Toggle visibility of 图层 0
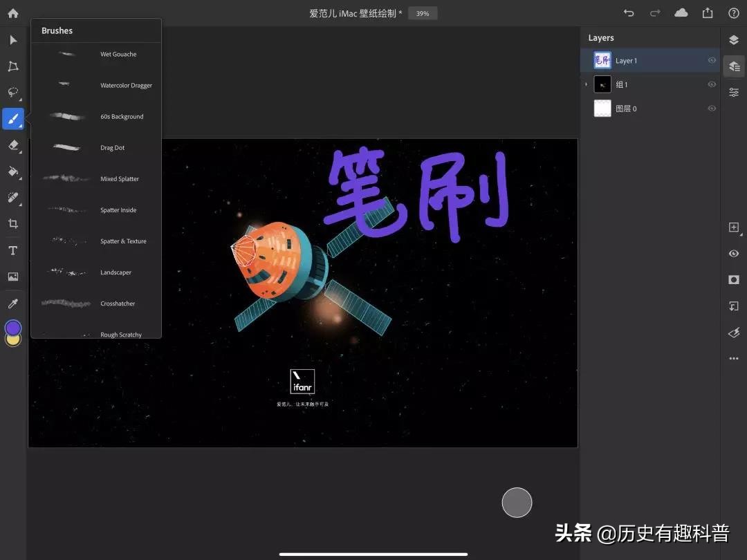The width and height of the screenshot is (747, 560). click(712, 109)
